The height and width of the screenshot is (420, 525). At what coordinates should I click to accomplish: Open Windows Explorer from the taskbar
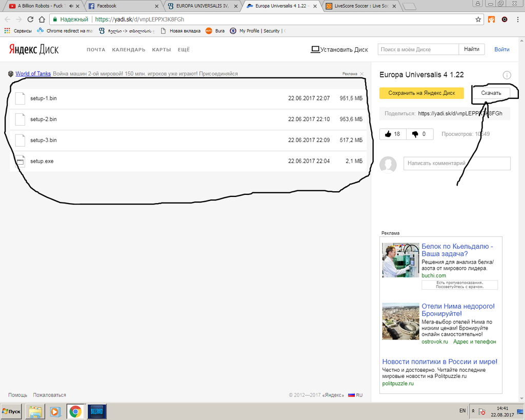(35, 411)
